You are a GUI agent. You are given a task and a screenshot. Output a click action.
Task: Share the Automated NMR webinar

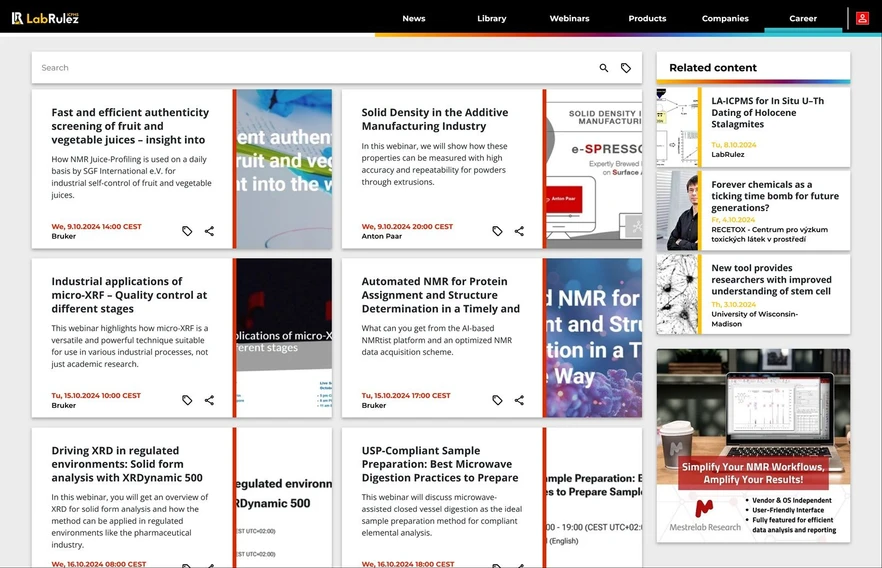click(519, 400)
